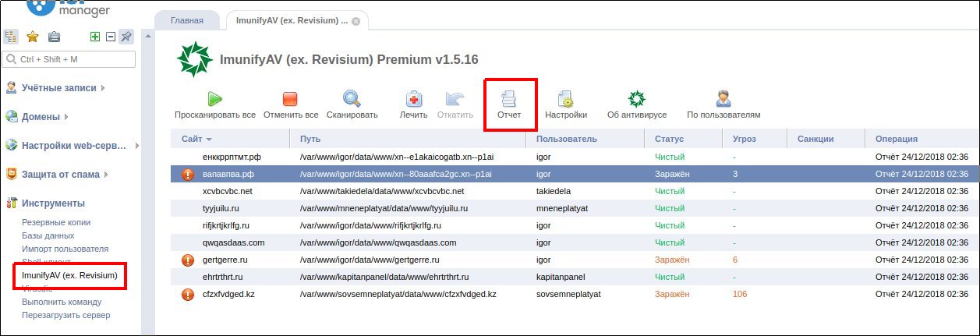Click the Учётные записи user icon
This screenshot has width=980, height=336.
[12, 87]
